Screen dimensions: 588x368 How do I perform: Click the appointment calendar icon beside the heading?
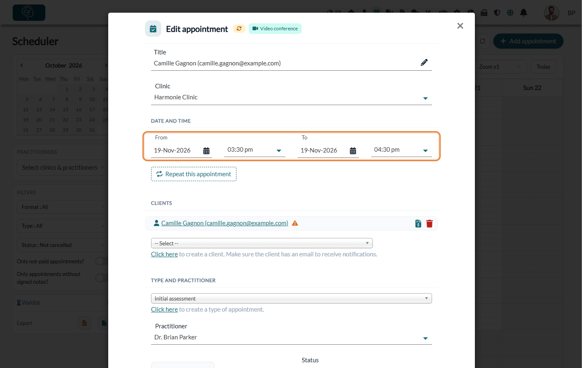click(153, 29)
